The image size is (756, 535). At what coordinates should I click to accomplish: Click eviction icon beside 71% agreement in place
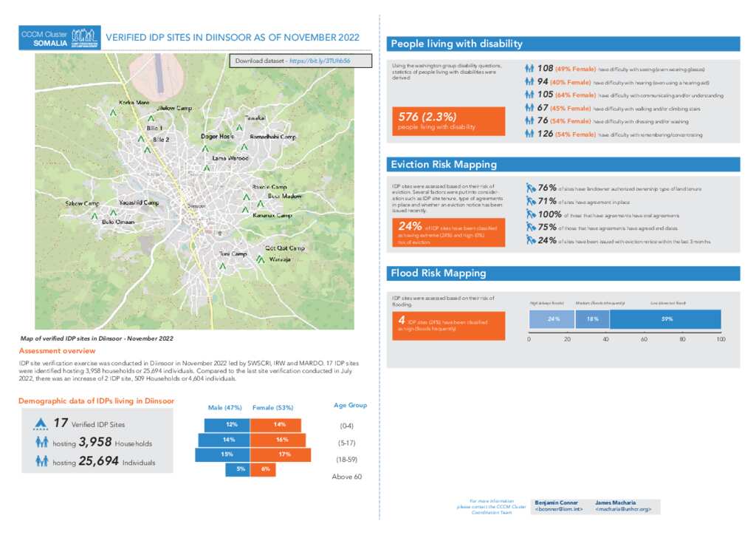tap(531, 201)
